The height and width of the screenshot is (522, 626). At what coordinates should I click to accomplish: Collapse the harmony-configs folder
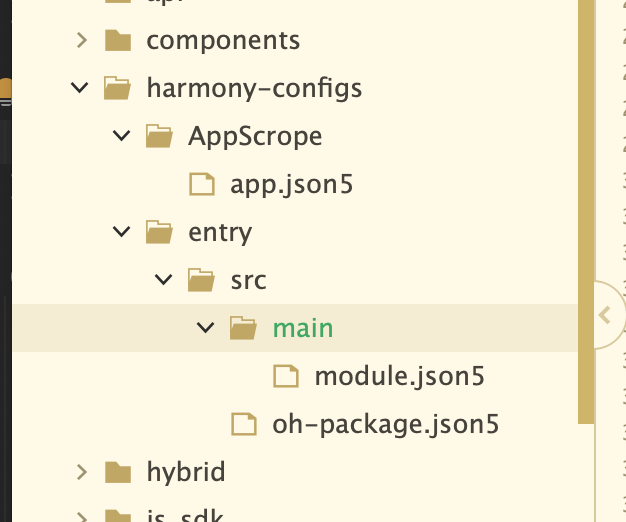click(79, 87)
